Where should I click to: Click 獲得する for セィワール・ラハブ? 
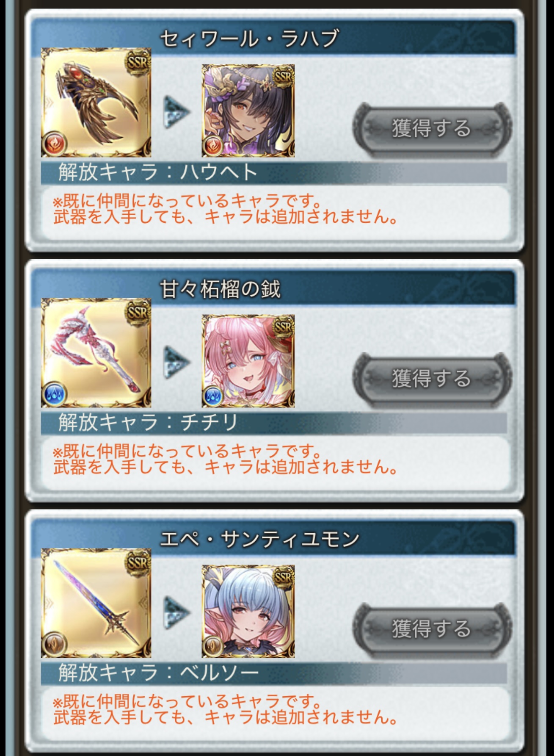click(x=432, y=128)
